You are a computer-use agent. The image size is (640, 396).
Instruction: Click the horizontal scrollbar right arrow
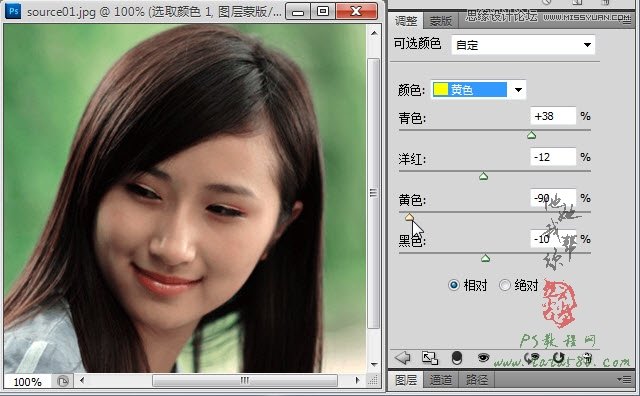(358, 380)
